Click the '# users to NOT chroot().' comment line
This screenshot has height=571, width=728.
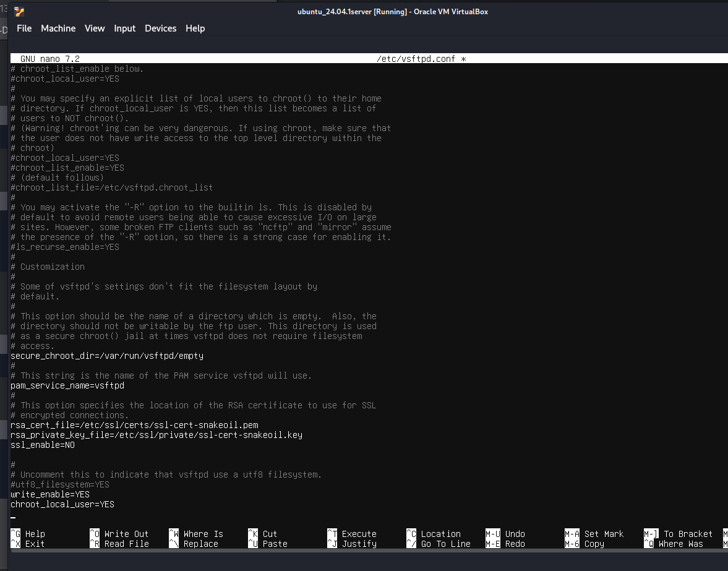coord(70,118)
